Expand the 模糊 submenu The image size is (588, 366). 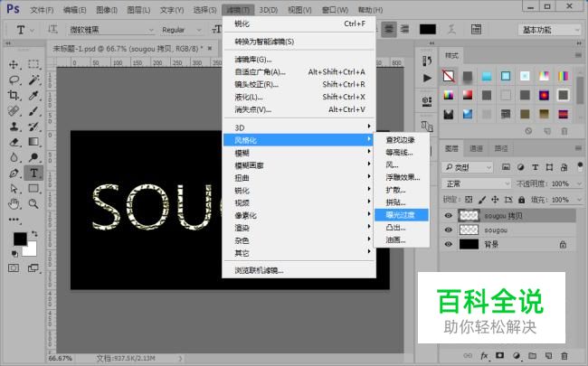(x=299, y=153)
